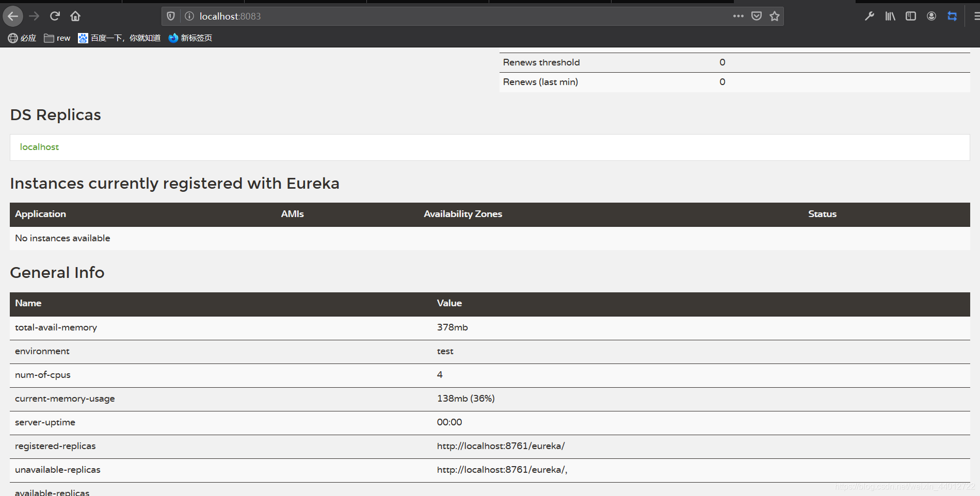Click the forward navigation arrow
Viewport: 980px width, 496px height.
[x=34, y=16]
